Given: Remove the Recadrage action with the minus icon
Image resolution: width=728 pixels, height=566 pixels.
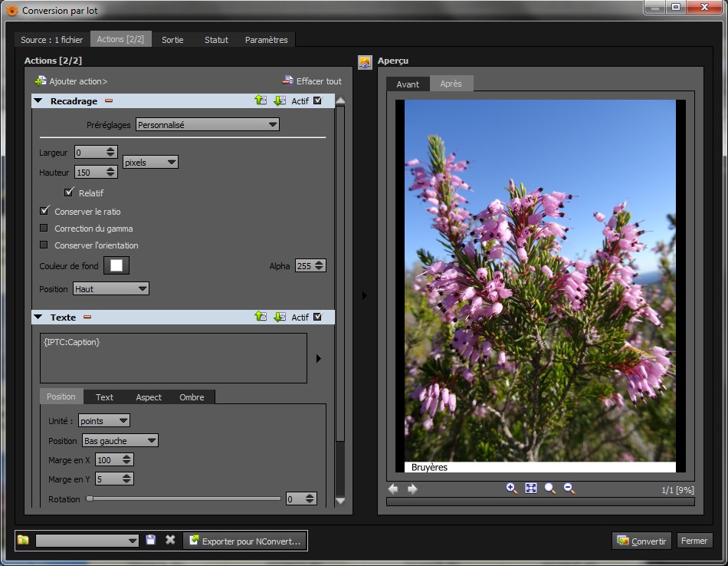Looking at the screenshot, I should point(109,100).
